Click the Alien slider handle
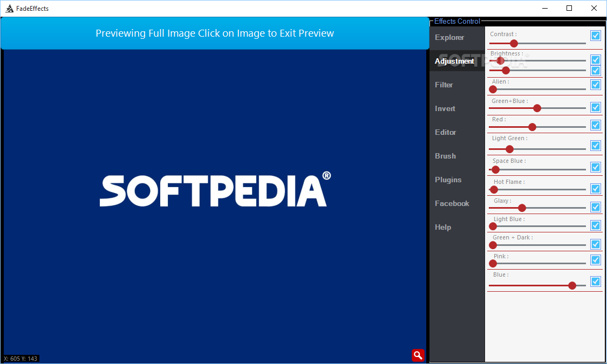This screenshot has width=607, height=364. point(493,90)
